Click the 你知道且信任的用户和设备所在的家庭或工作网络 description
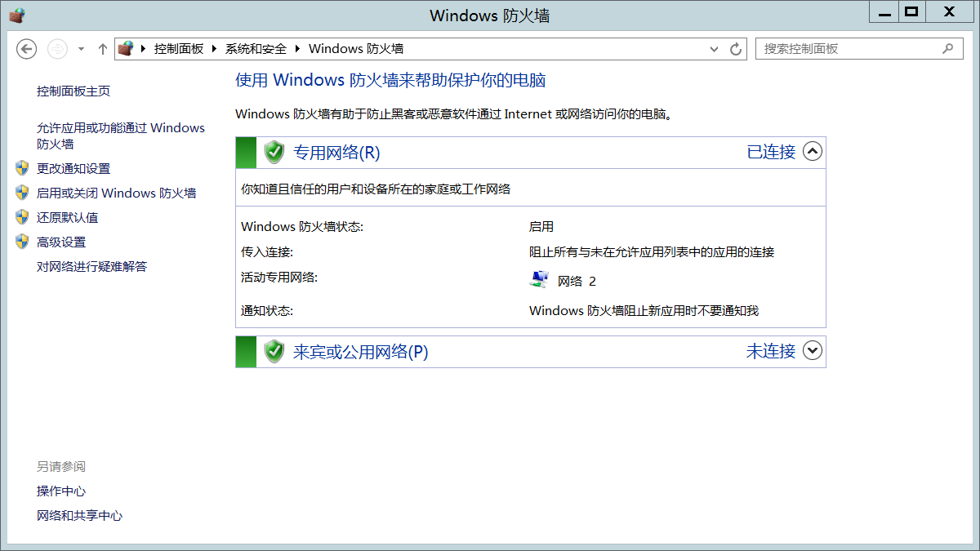 coord(376,189)
